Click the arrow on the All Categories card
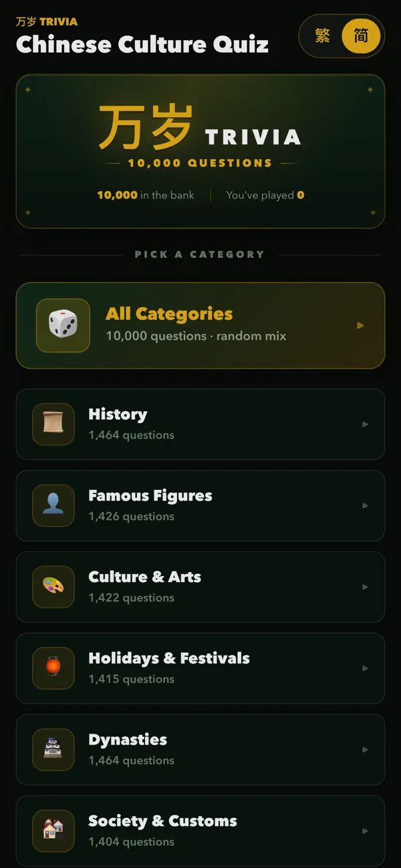The height and width of the screenshot is (868, 401). [361, 325]
